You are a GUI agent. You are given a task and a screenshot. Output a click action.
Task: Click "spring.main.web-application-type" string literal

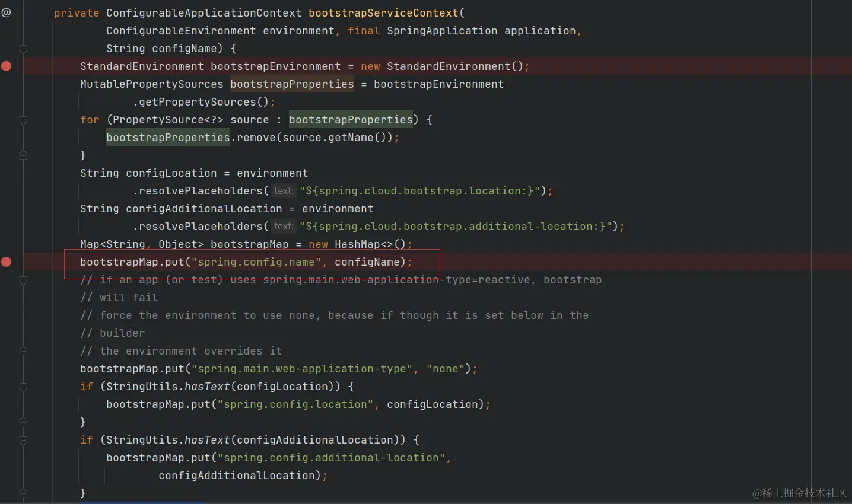pyautogui.click(x=302, y=369)
